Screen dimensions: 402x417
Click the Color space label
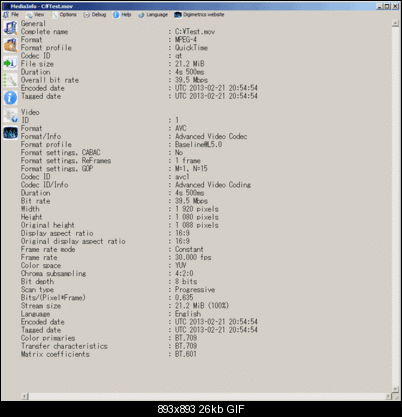tap(41, 265)
